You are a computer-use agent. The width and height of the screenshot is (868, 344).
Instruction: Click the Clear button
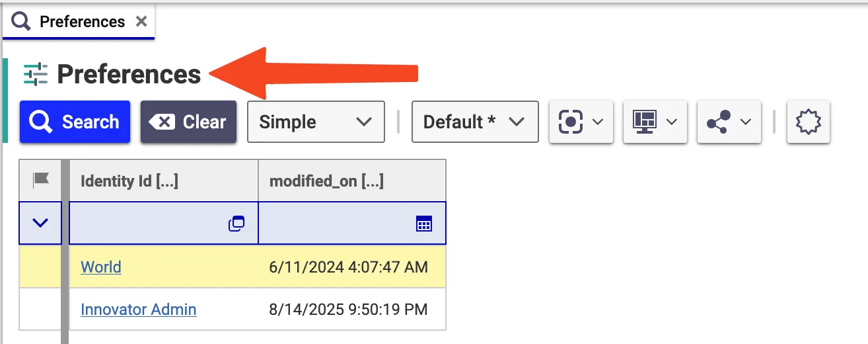click(x=188, y=122)
